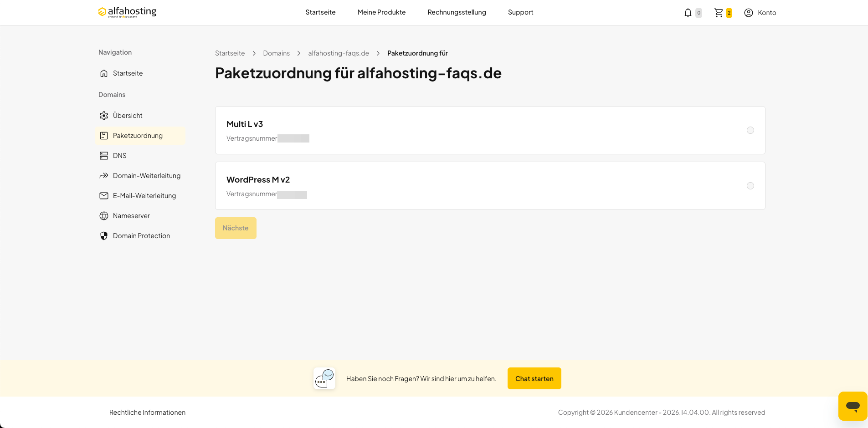Screen dimensions: 868x428
Task: Click the chat bubbles illustration in help banner
Action: pyautogui.click(x=324, y=378)
